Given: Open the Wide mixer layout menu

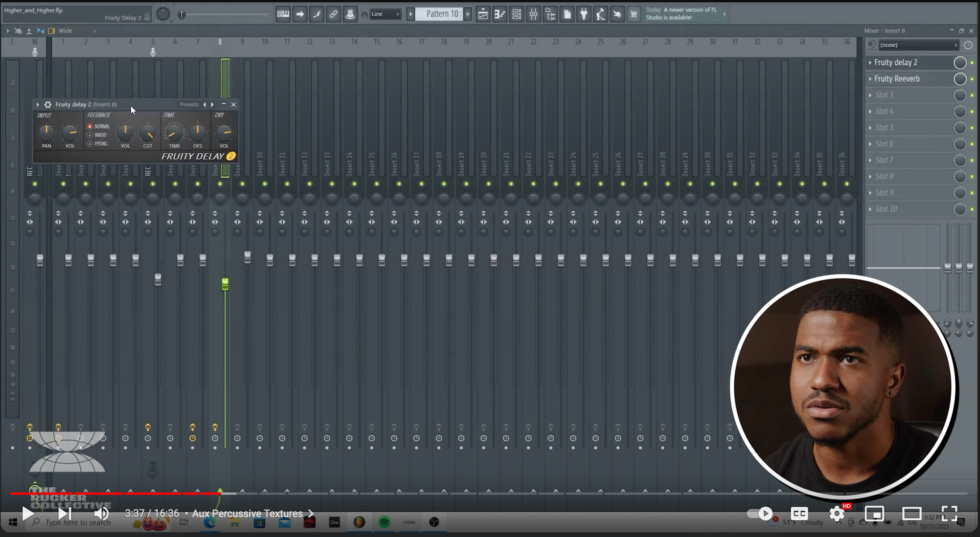Looking at the screenshot, I should 65,30.
